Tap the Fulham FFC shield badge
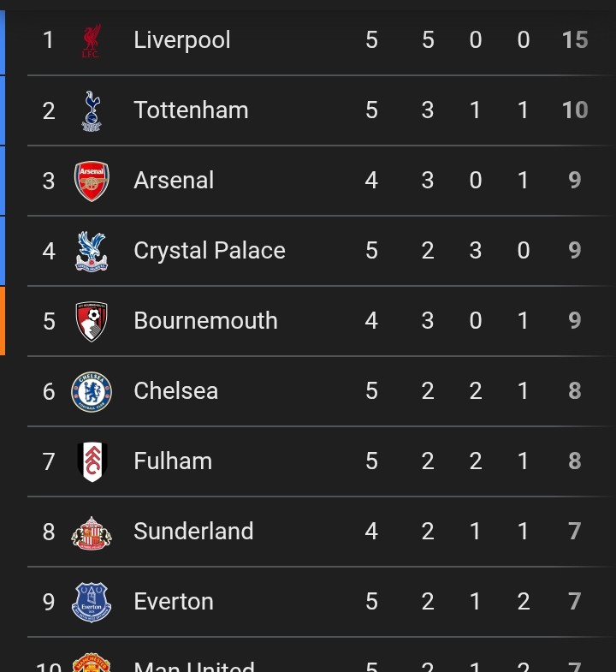The height and width of the screenshot is (672, 616). click(92, 462)
